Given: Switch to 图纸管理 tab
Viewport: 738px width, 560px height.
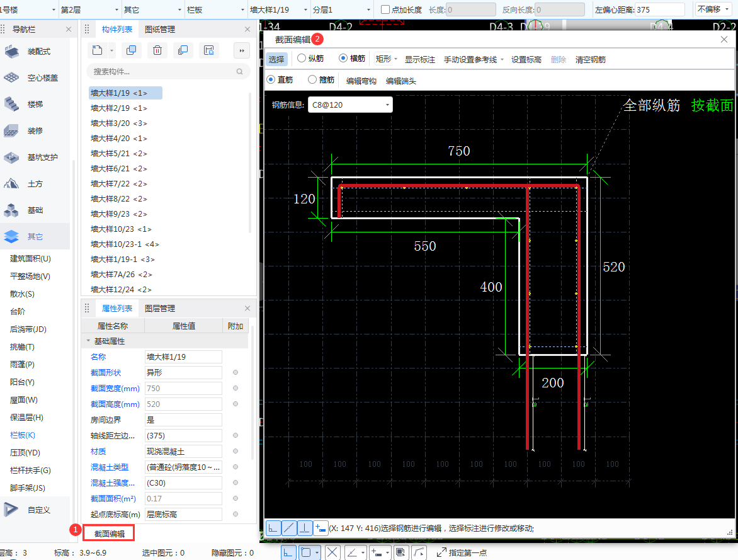Looking at the screenshot, I should pyautogui.click(x=160, y=29).
